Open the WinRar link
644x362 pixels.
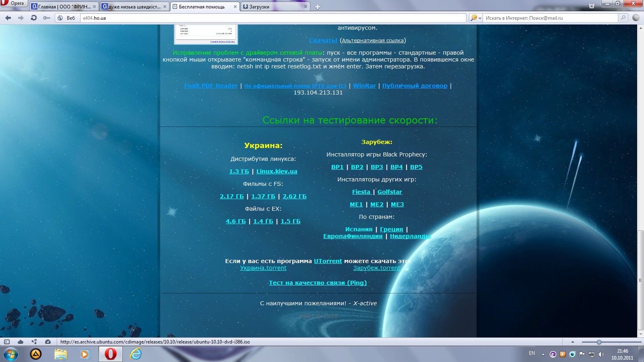coord(364,86)
